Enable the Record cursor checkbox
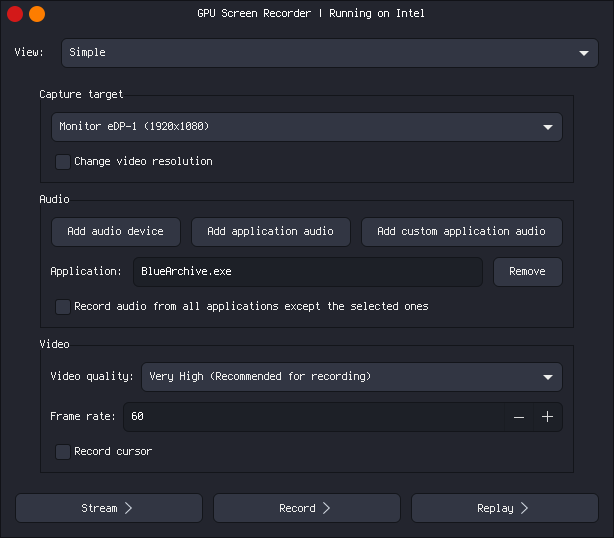This screenshot has height=538, width=614. 63,452
